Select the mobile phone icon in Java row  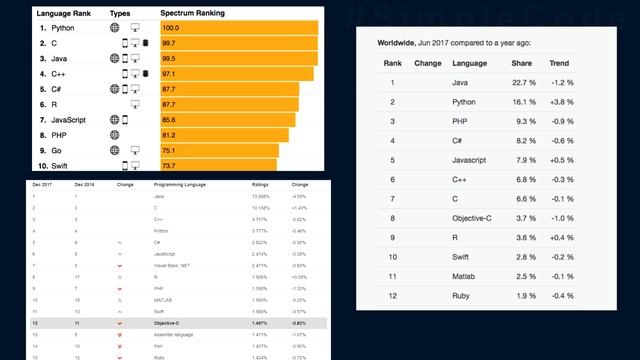125,58
